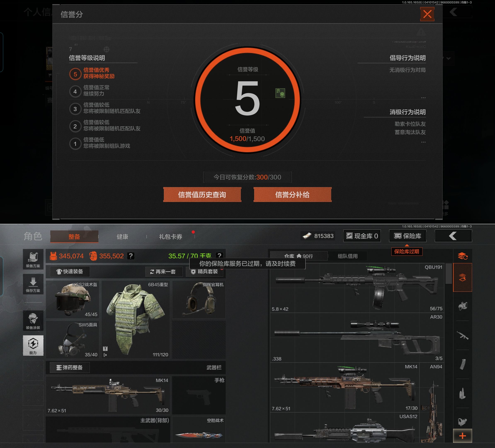This screenshot has width=495, height=448.
Task: Select reputation level 3 indicator
Action: click(x=75, y=109)
